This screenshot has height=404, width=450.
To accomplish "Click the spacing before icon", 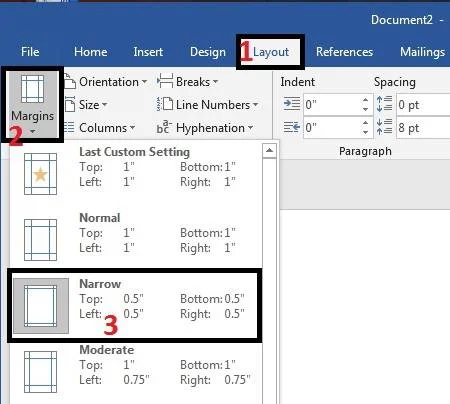I will (x=384, y=104).
